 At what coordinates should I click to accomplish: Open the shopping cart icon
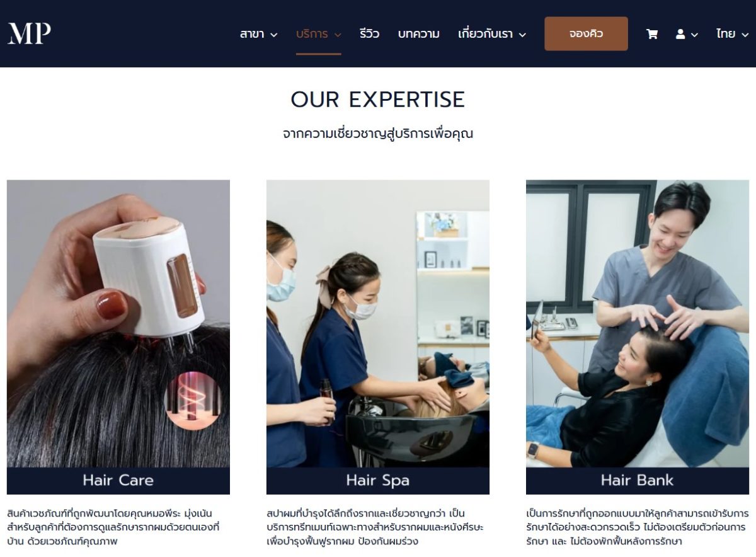coord(652,34)
